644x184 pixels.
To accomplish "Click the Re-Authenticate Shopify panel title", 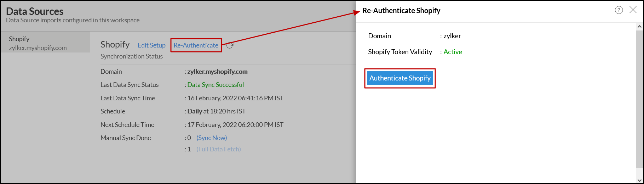I will click(401, 11).
